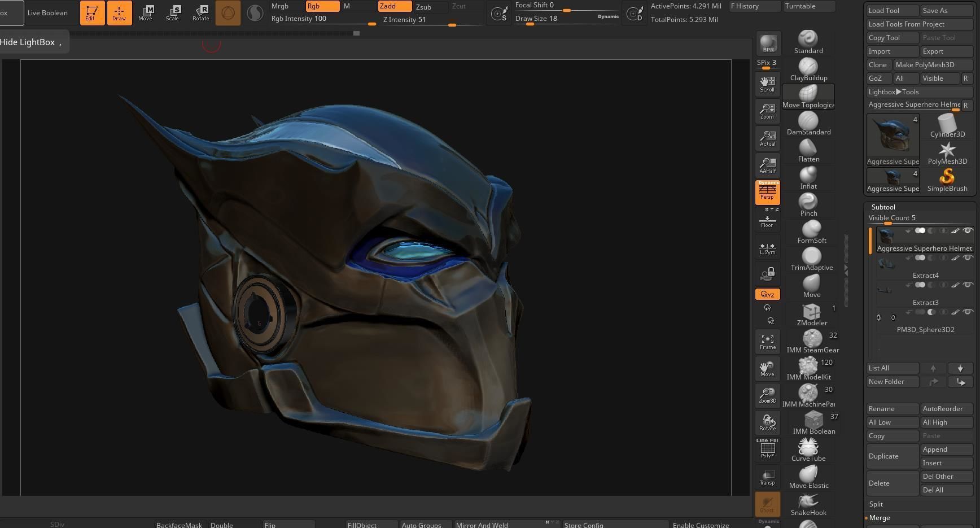The height and width of the screenshot is (528, 980).
Task: Choose the Pinch brush
Action: [x=808, y=206]
